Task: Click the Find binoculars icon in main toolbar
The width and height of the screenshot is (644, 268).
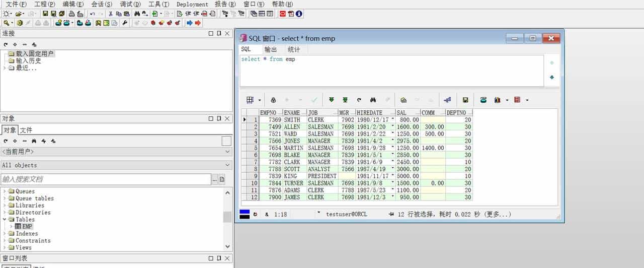Action: click(137, 14)
